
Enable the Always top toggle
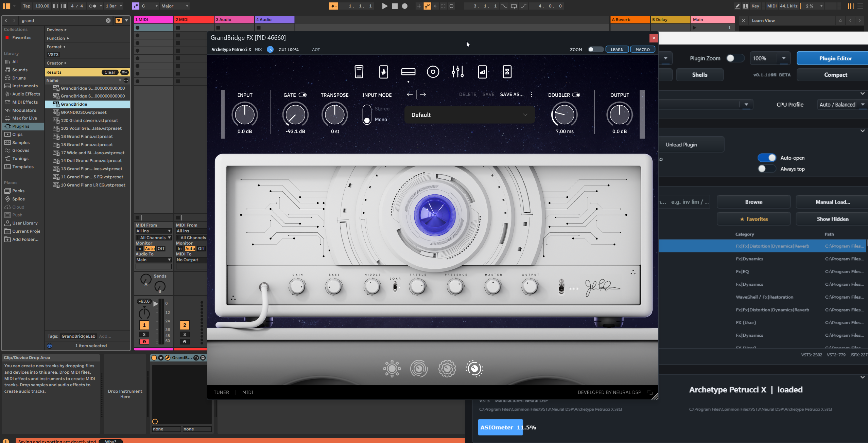767,169
